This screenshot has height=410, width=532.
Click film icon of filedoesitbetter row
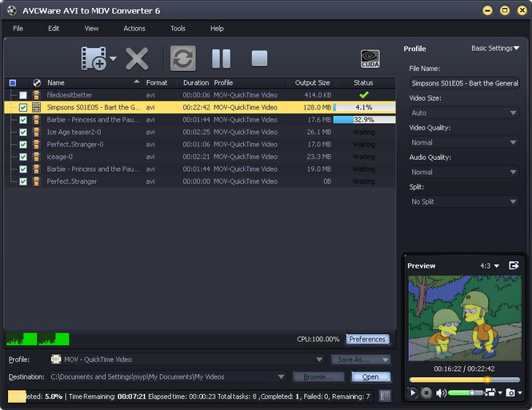tap(36, 95)
